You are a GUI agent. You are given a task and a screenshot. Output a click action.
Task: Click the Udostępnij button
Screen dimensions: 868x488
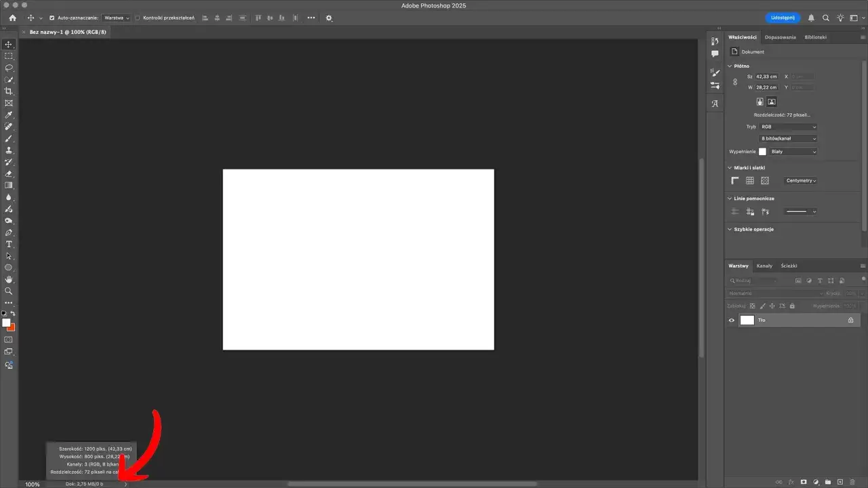click(782, 18)
